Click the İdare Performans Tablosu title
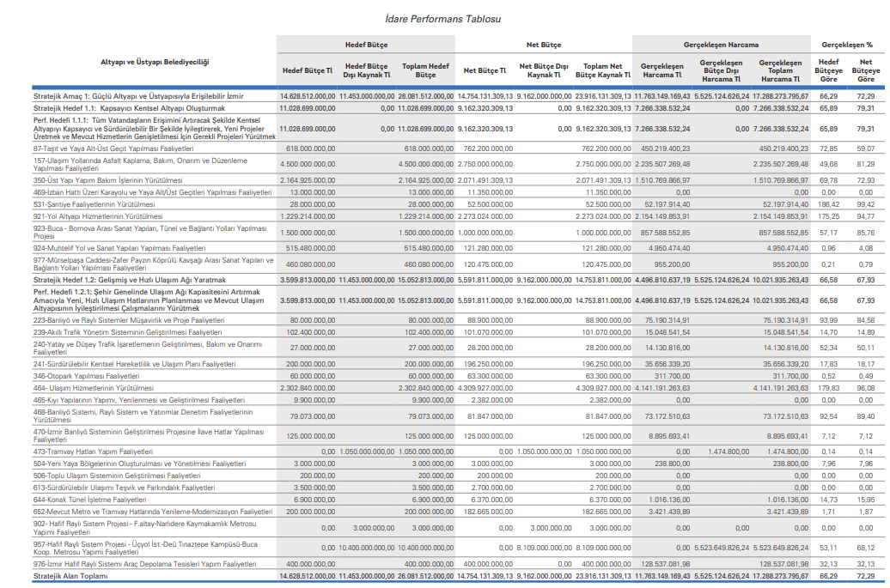Screen dimensions: 890x588 click(x=443, y=18)
